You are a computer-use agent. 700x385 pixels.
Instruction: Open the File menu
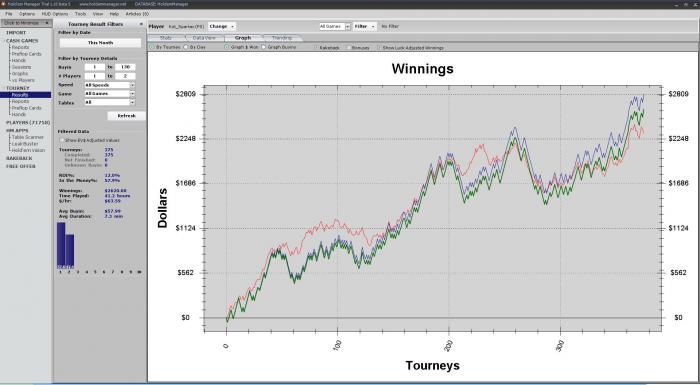coord(8,14)
